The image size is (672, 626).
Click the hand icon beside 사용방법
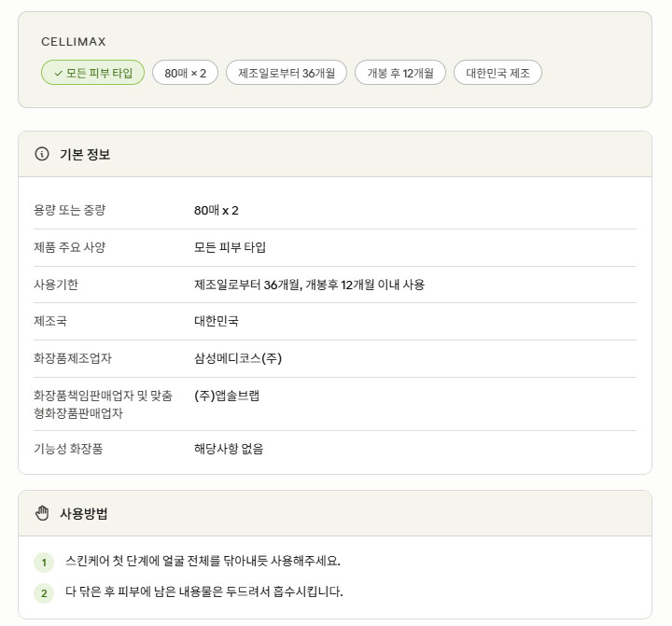(x=42, y=513)
